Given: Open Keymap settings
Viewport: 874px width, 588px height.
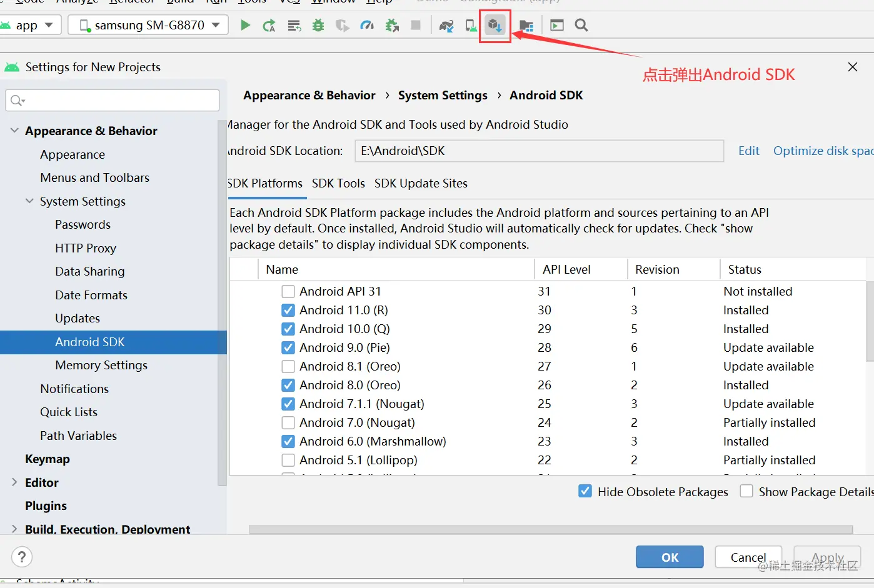Looking at the screenshot, I should [x=48, y=459].
